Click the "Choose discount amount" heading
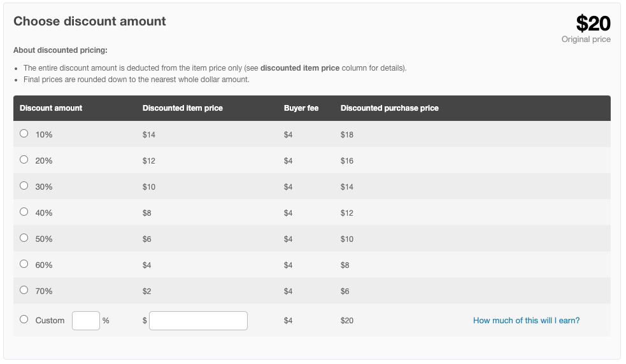This screenshot has width=626, height=364. pyautogui.click(x=90, y=22)
